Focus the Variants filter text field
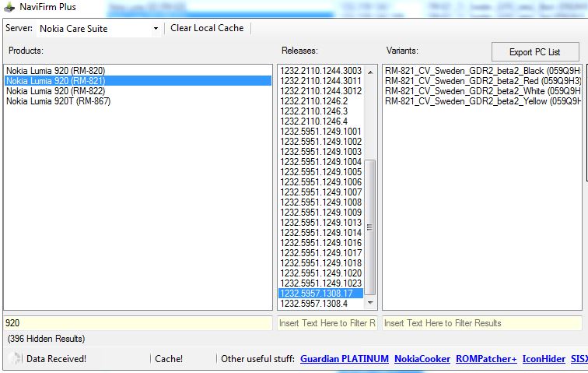The height and width of the screenshot is (373, 588). point(482,323)
